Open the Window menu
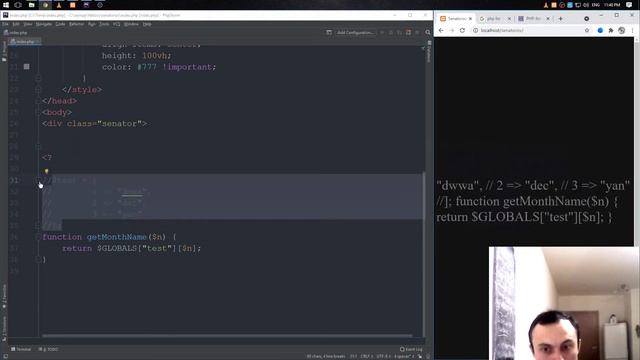The height and width of the screenshot is (360, 640). 131,24
